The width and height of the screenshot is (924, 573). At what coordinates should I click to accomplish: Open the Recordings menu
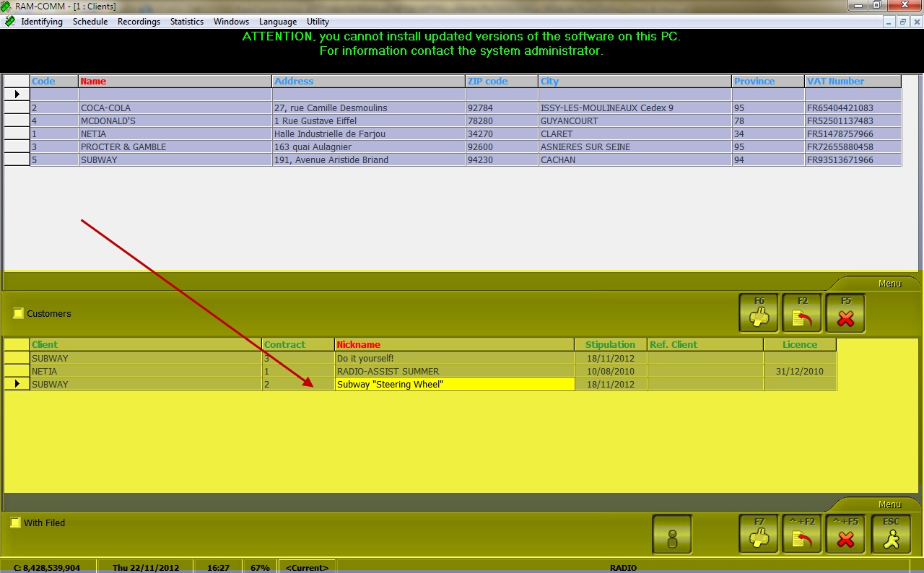click(x=139, y=22)
